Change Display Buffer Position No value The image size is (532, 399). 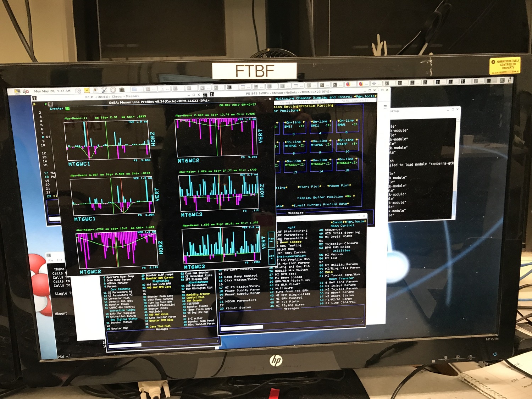pos(350,196)
